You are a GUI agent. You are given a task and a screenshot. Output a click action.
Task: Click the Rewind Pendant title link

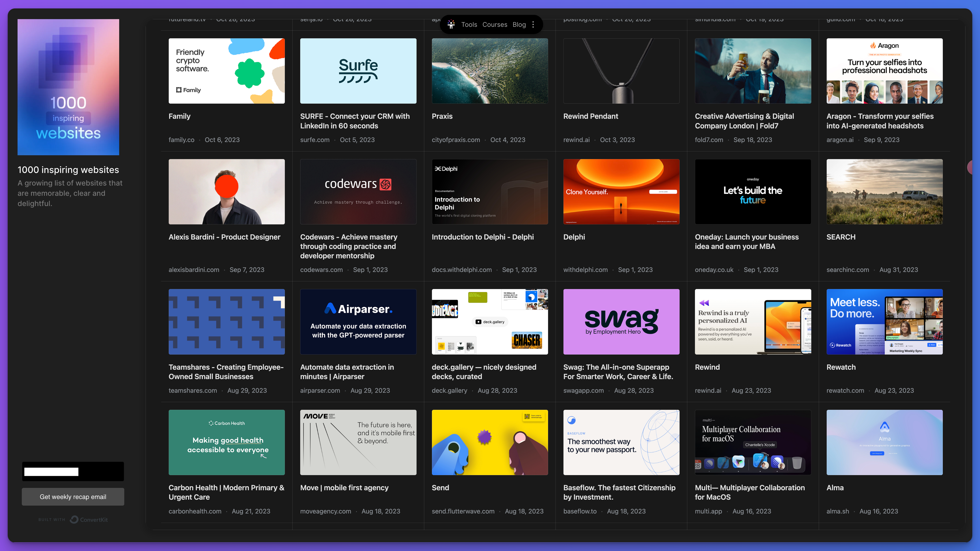coord(590,116)
